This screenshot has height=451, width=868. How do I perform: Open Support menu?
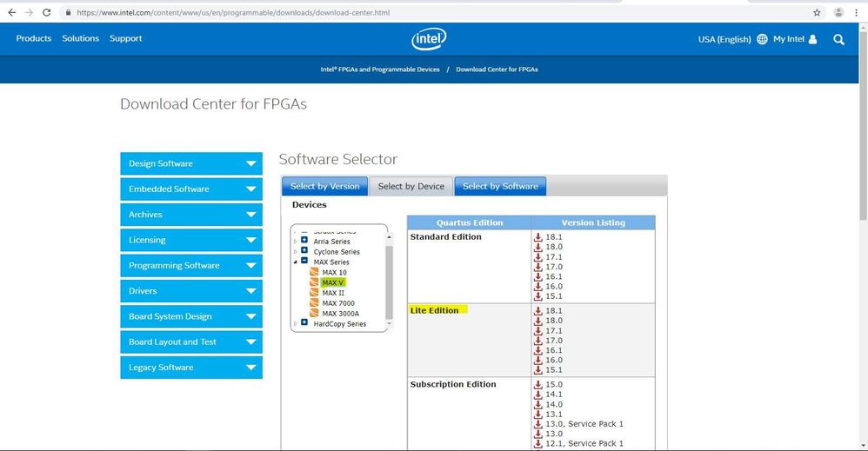click(125, 38)
